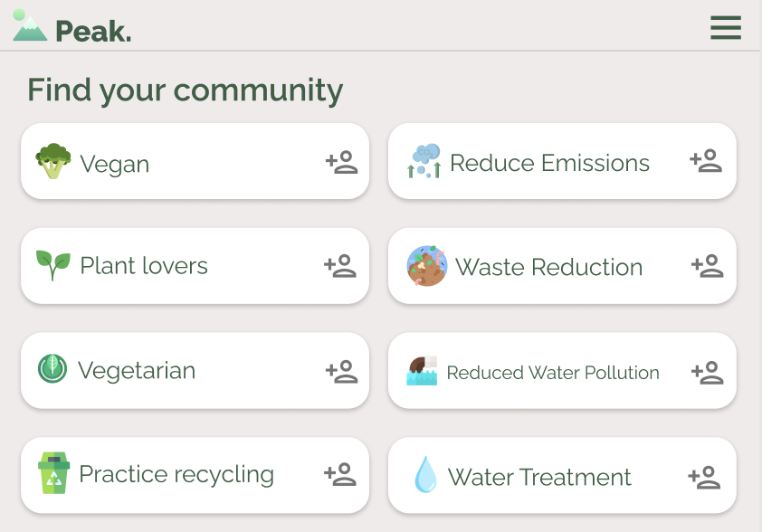Image resolution: width=762 pixels, height=532 pixels.
Task: Join the Vegan community via add-person icon
Action: (x=342, y=162)
